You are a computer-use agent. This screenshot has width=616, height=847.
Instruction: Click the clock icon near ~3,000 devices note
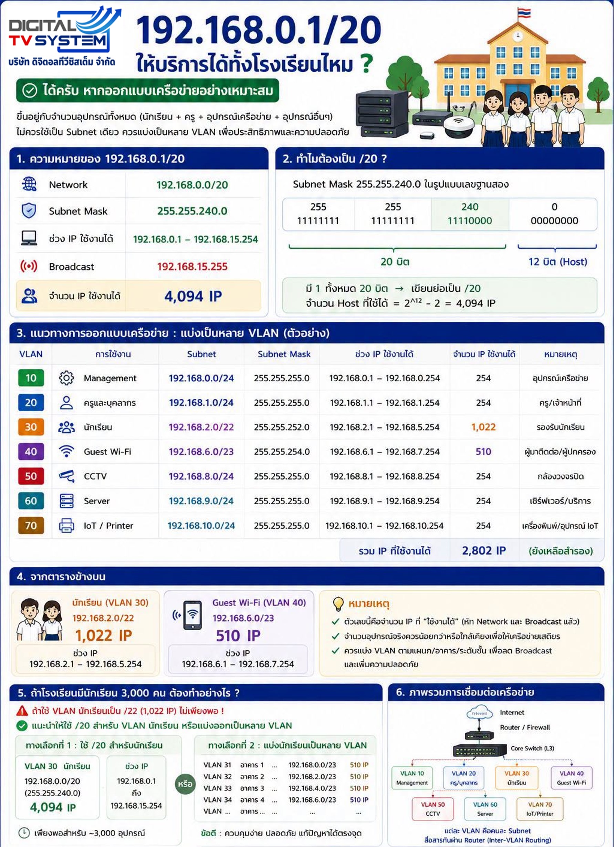[x=24, y=833]
